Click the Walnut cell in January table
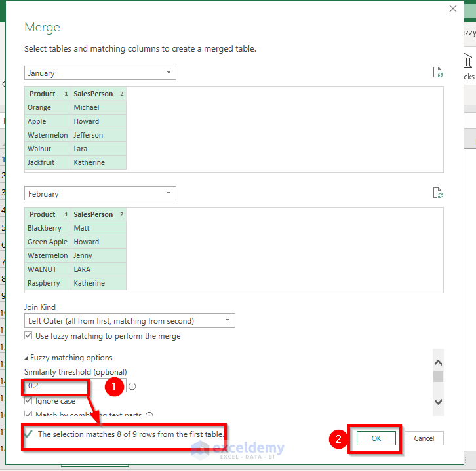476x471 pixels. pos(48,149)
